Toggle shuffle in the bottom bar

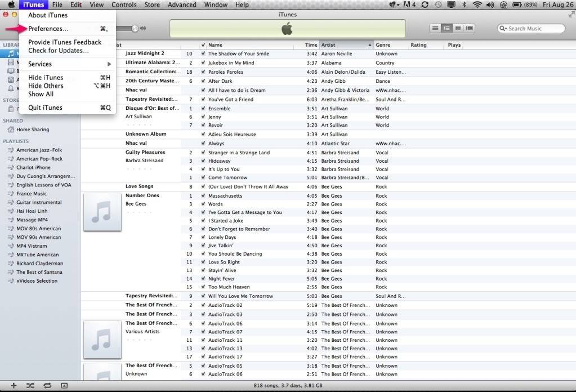click(x=30, y=385)
